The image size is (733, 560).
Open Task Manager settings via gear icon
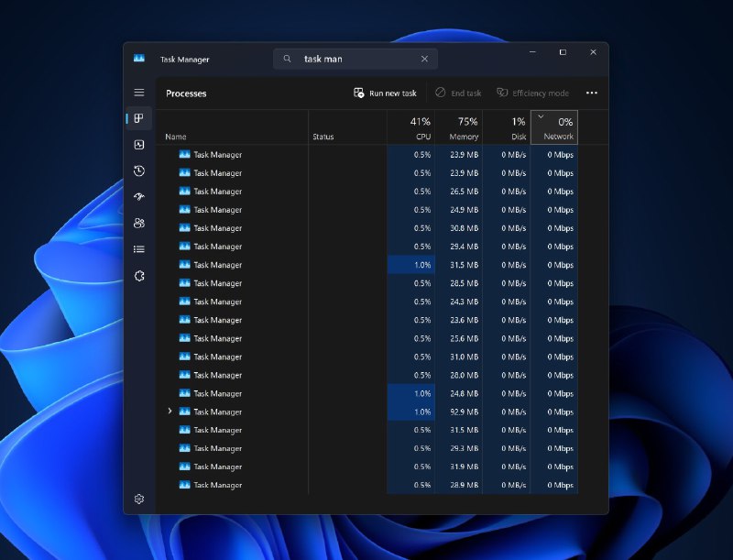pos(139,499)
